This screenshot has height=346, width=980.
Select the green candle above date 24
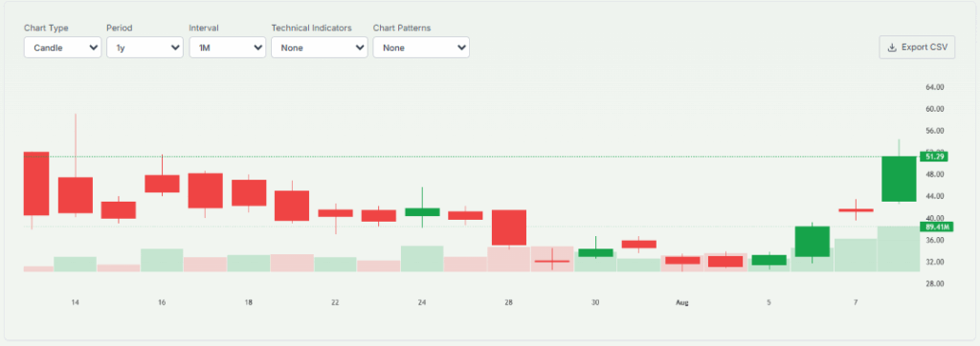pyautogui.click(x=422, y=212)
